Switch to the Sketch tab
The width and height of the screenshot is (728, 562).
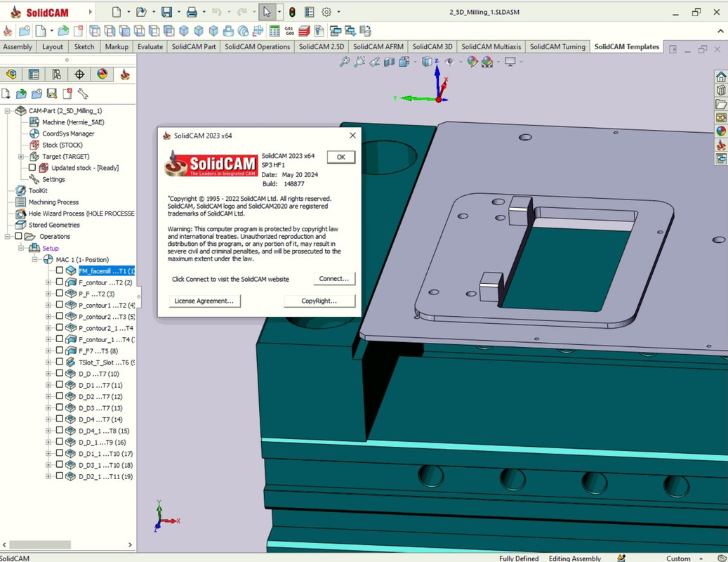(x=84, y=46)
